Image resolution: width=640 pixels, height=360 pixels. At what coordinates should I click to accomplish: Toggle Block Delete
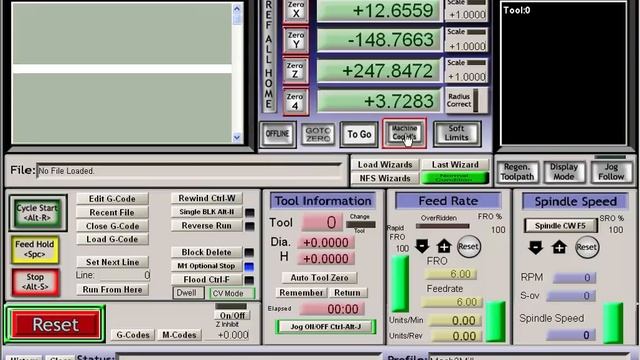click(207, 252)
